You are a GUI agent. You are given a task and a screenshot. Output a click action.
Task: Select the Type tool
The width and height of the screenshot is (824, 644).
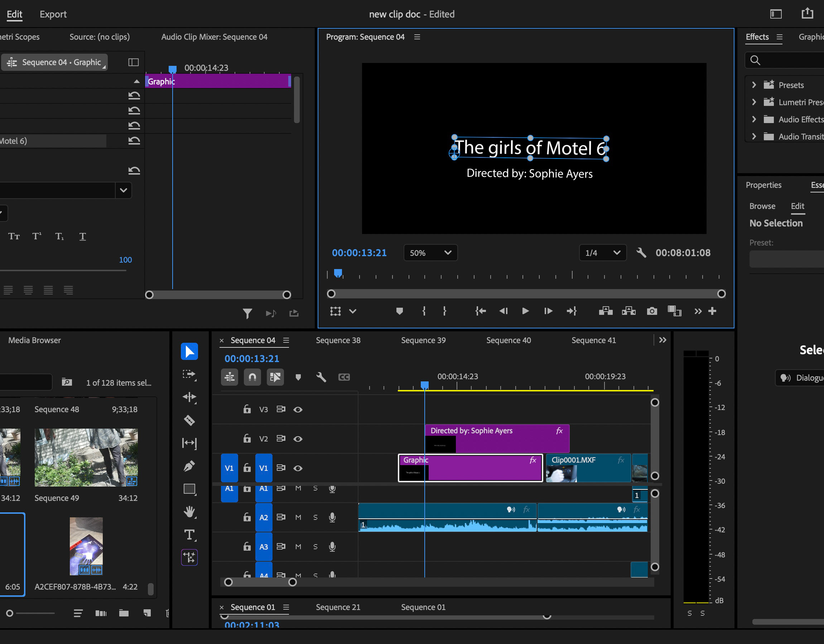coord(189,535)
